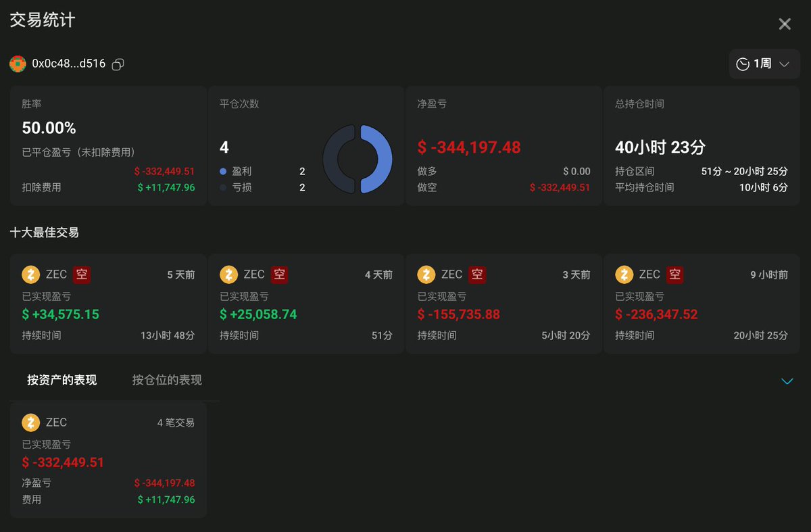Open the -236,347.52 ZEC trade card
Image resolution: width=811 pixels, height=532 pixels.
702,304
